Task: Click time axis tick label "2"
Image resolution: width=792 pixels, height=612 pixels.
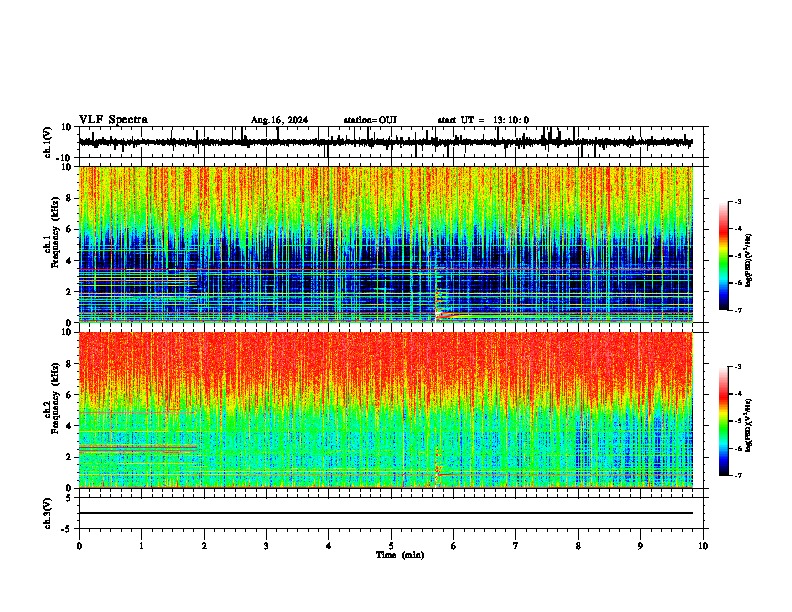Action: pyautogui.click(x=204, y=546)
